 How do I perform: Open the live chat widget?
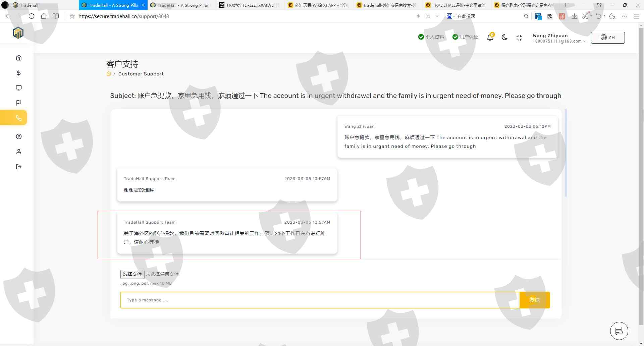(619, 331)
